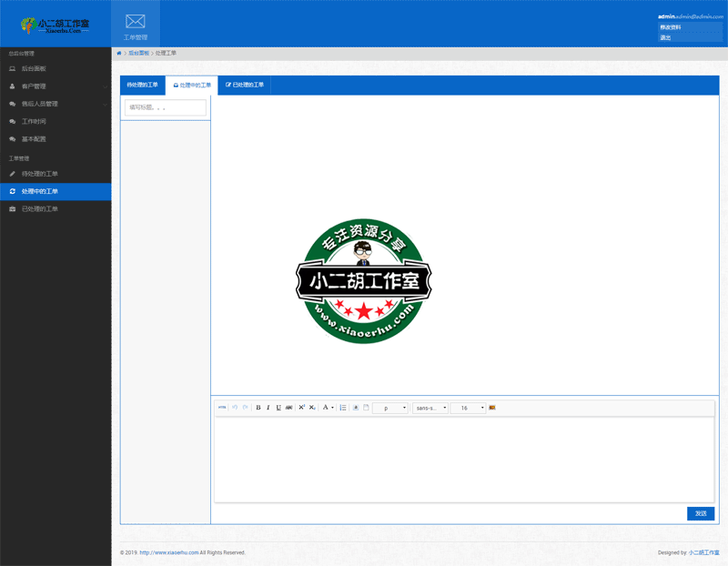The height and width of the screenshot is (566, 728).
Task: Click the 填写标题 title input field
Action: coord(165,107)
